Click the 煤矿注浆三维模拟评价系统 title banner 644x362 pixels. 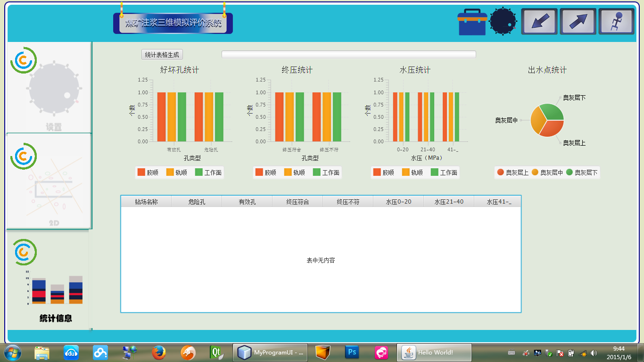(x=173, y=23)
